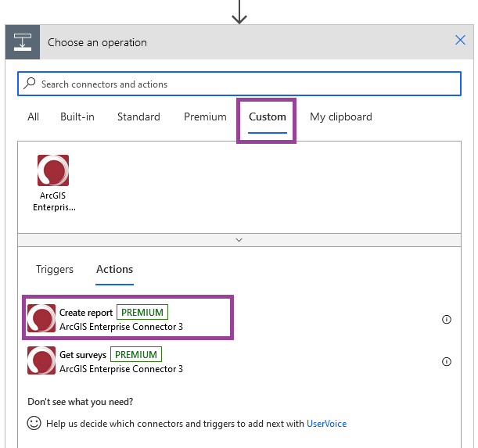Collapse the connectors list chevron
This screenshot has height=448, width=478.
pyautogui.click(x=239, y=240)
